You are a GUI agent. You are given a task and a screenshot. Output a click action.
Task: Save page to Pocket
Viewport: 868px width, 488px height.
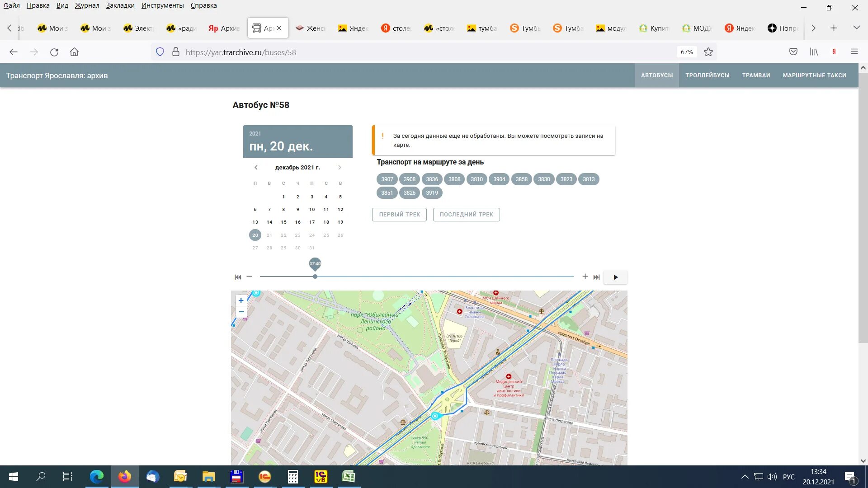793,52
